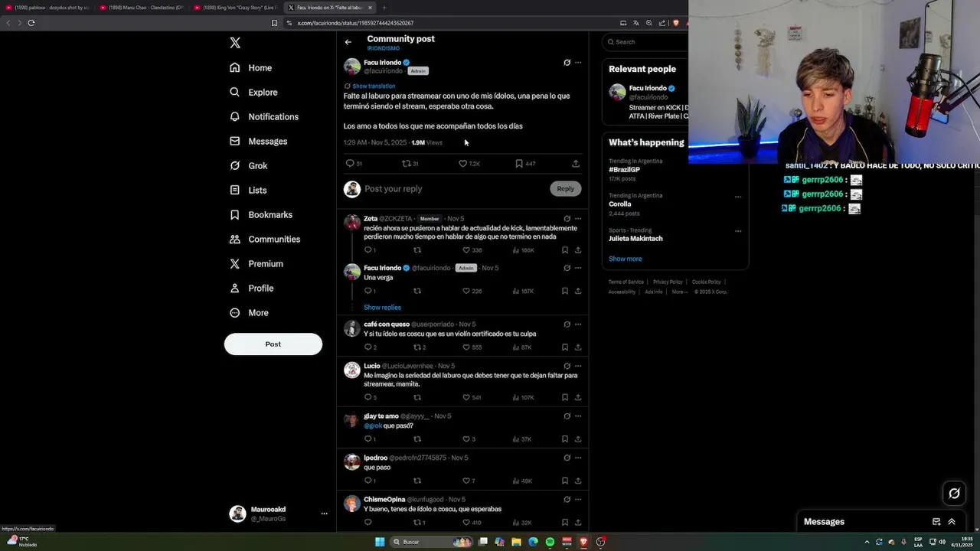The image size is (980, 551).
Task: Open Communities in the sidebar
Action: point(265,239)
